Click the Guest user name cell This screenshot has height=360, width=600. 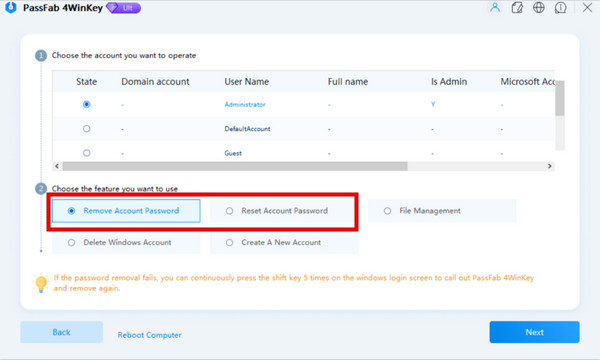coord(233,153)
